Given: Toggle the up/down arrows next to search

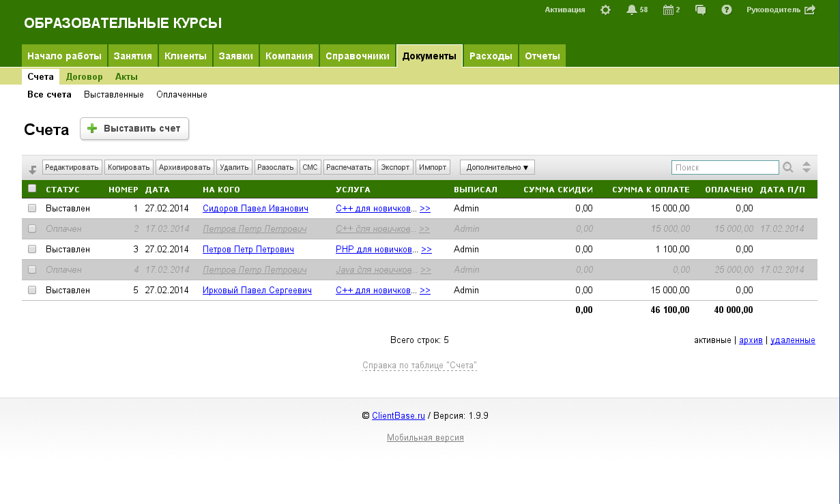Looking at the screenshot, I should tap(807, 167).
